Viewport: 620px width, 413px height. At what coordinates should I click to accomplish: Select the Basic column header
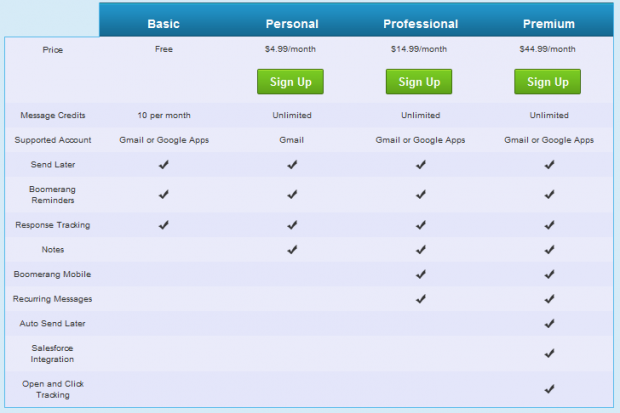coord(164,24)
